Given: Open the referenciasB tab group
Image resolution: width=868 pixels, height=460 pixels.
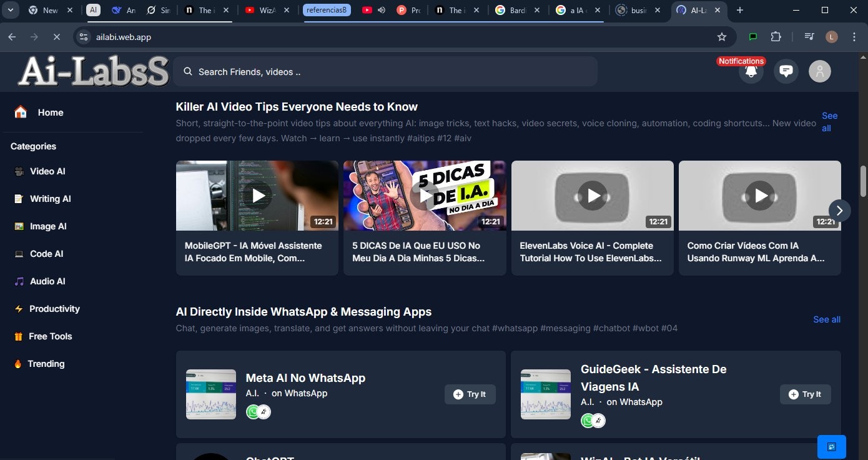Looking at the screenshot, I should click(327, 10).
